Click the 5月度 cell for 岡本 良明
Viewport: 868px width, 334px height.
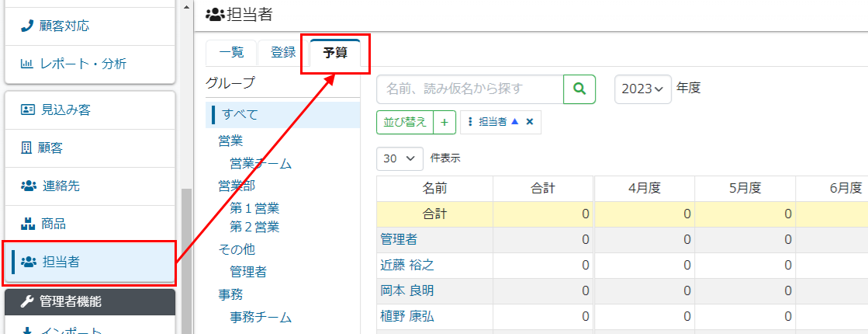tap(745, 291)
